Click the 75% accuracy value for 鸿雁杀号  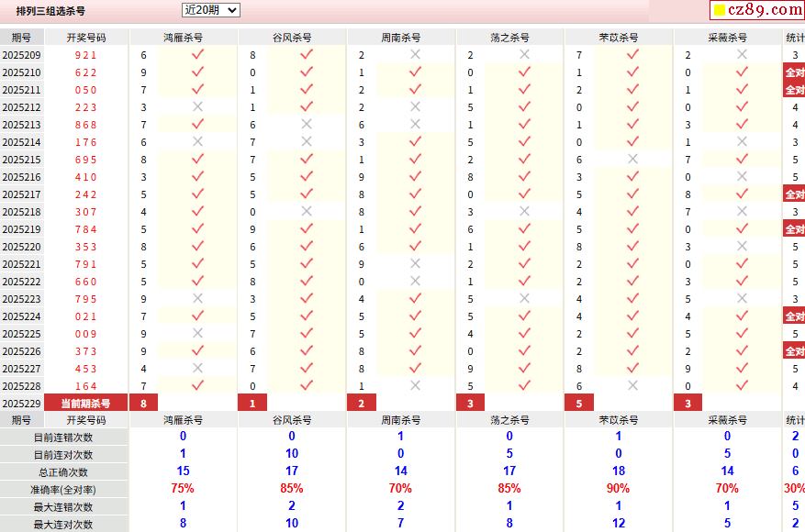pyautogui.click(x=183, y=488)
